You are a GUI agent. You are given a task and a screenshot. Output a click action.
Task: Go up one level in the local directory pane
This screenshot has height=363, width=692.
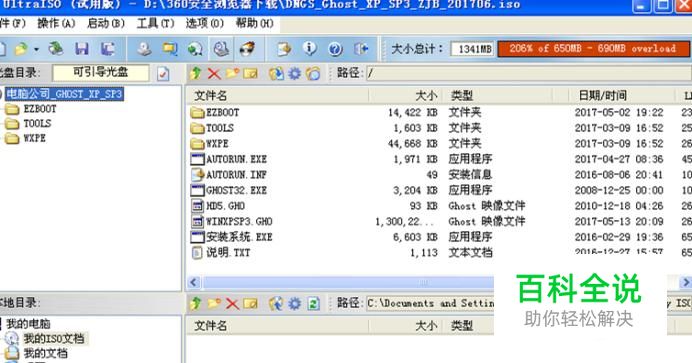pos(196,303)
